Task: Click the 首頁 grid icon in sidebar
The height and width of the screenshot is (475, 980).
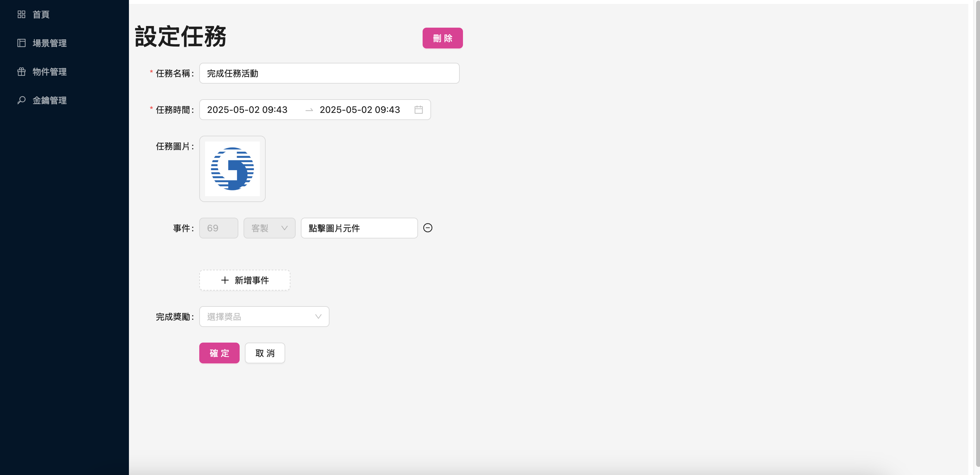Action: (x=21, y=14)
